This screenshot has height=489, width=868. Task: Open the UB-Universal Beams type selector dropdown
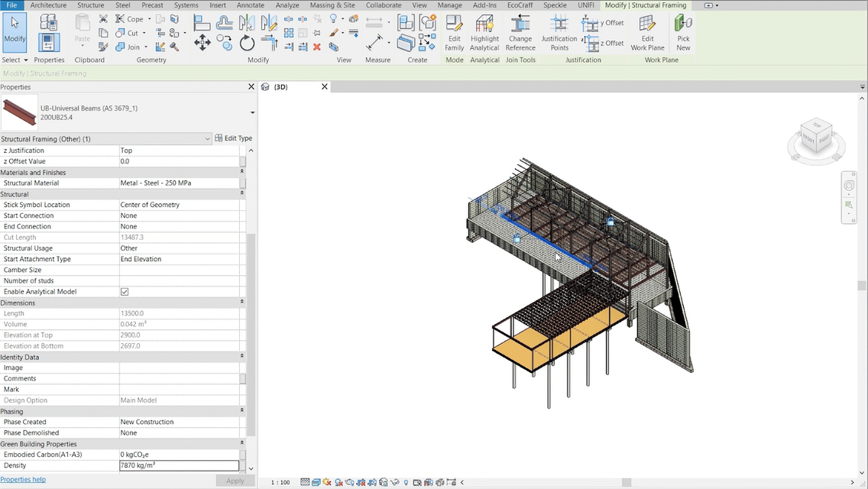point(252,112)
